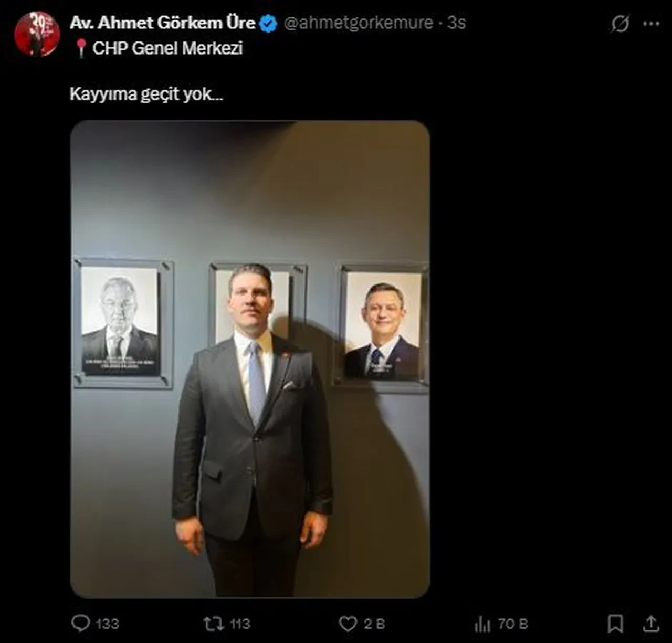672x643 pixels.
Task: Click the blue verified badge
Action: 268,22
